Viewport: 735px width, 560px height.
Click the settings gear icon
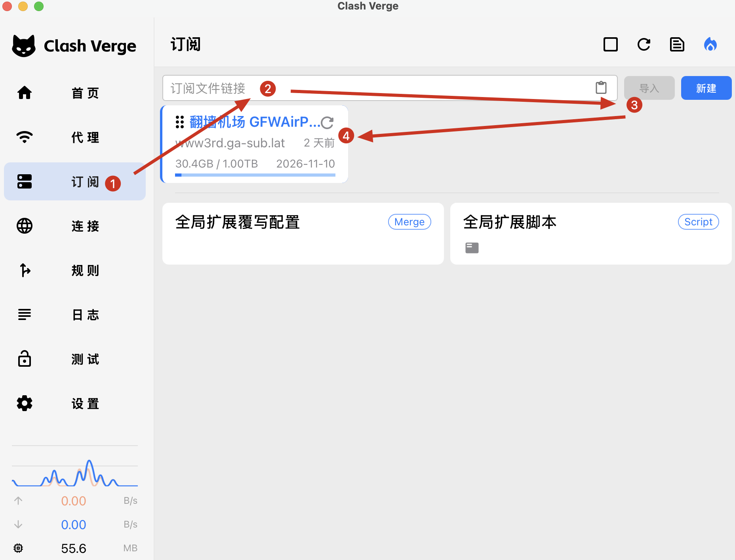coord(25,403)
